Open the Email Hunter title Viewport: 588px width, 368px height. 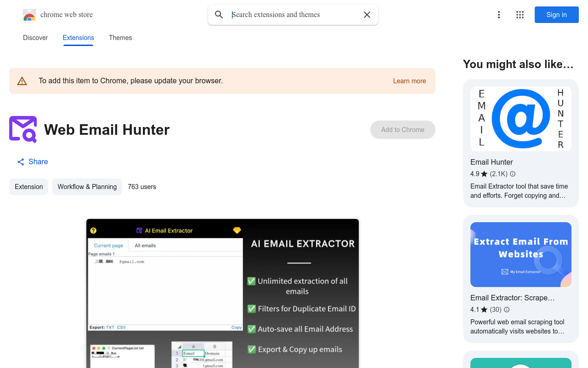click(492, 162)
